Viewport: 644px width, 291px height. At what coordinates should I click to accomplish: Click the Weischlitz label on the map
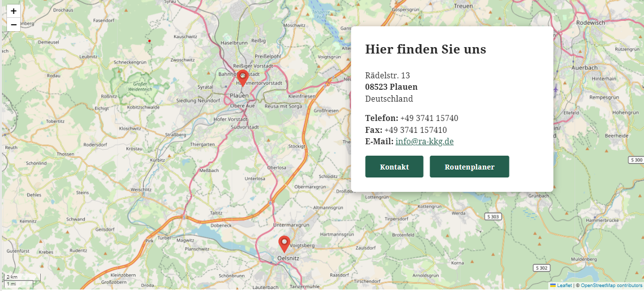pos(141,189)
